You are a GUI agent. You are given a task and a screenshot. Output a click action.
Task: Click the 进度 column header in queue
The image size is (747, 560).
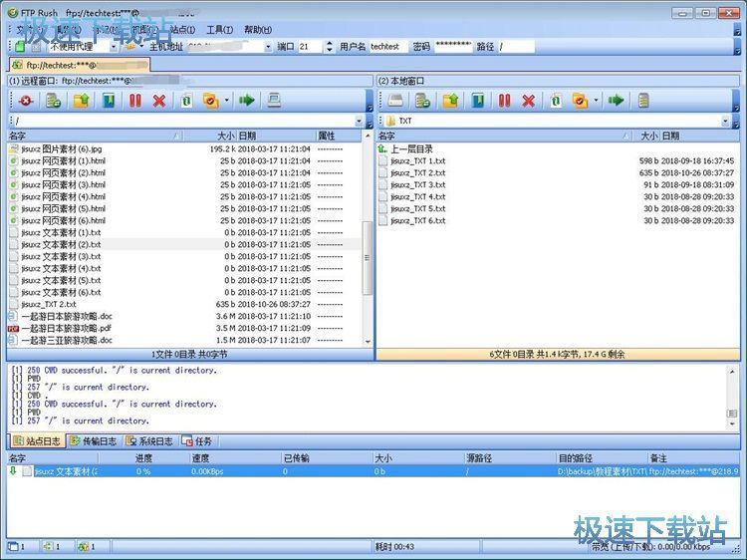coord(143,458)
